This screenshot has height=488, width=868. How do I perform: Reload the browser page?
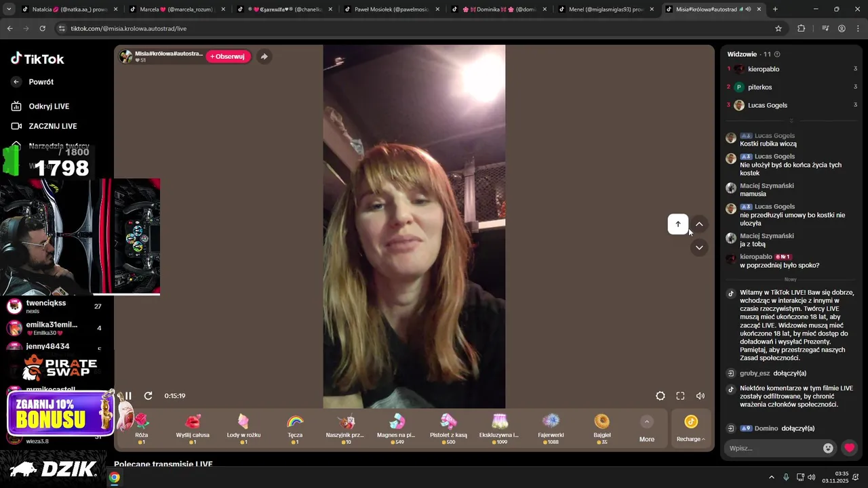pos(42,28)
